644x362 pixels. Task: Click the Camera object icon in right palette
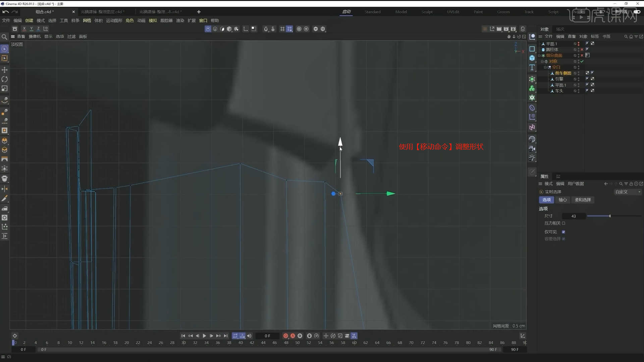click(532, 148)
